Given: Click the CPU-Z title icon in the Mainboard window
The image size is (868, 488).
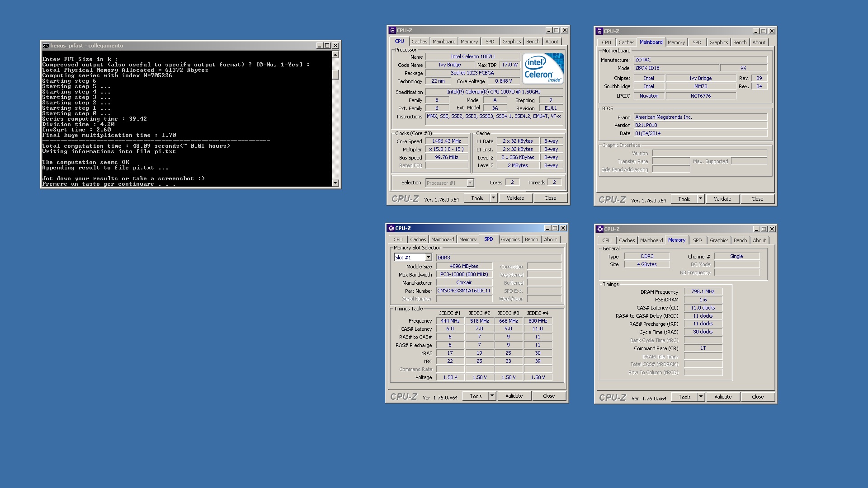Looking at the screenshot, I should point(599,31).
